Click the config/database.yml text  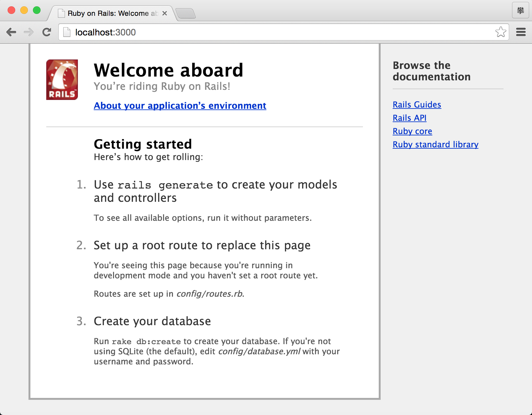(x=259, y=351)
